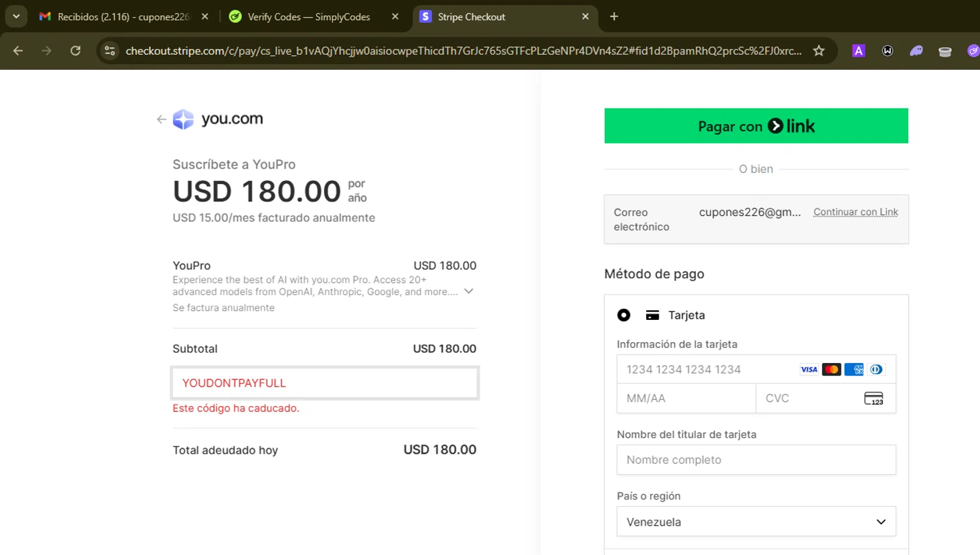
Task: Open the País o región Venezuela dropdown
Action: click(756, 522)
